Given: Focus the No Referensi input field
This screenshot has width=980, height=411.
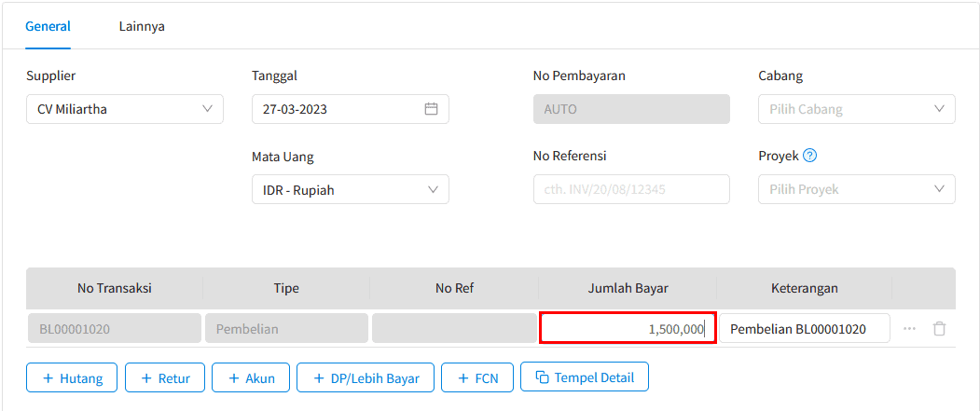Looking at the screenshot, I should 631,189.
